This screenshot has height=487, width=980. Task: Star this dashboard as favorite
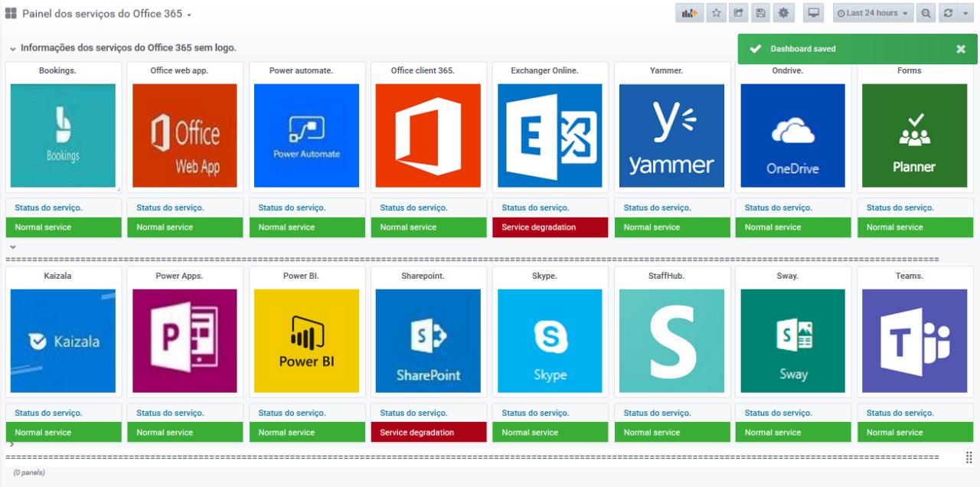pyautogui.click(x=717, y=13)
